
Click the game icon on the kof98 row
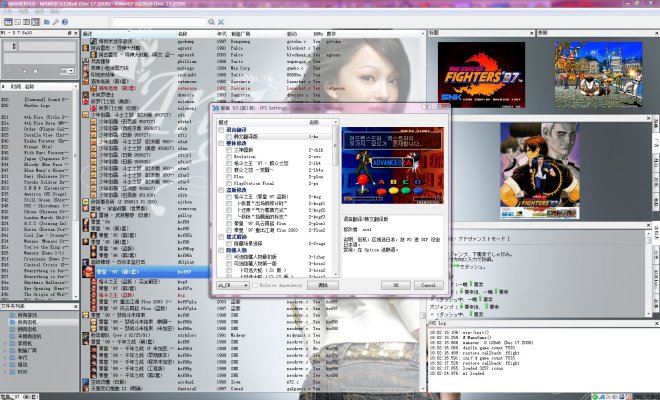(86, 315)
